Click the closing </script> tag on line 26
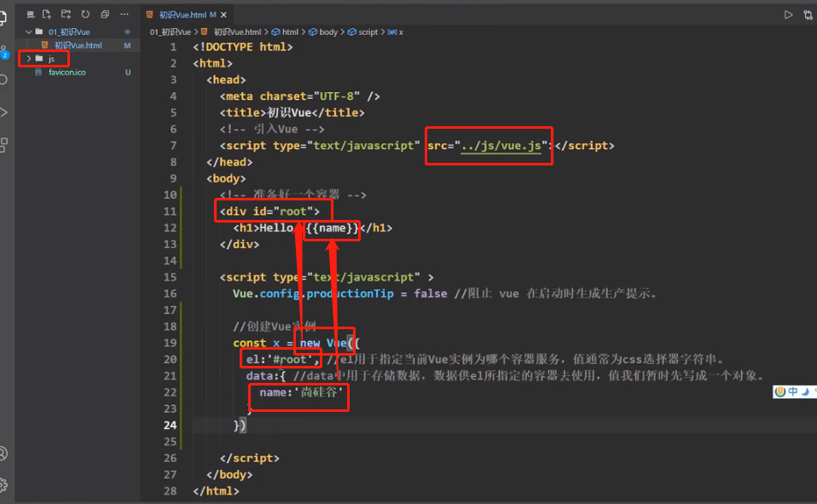The image size is (817, 504). (250, 458)
